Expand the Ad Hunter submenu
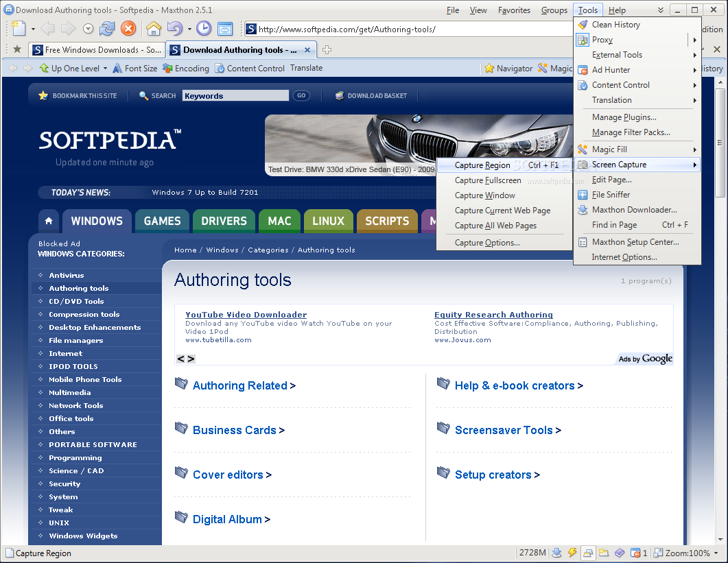 tap(694, 70)
